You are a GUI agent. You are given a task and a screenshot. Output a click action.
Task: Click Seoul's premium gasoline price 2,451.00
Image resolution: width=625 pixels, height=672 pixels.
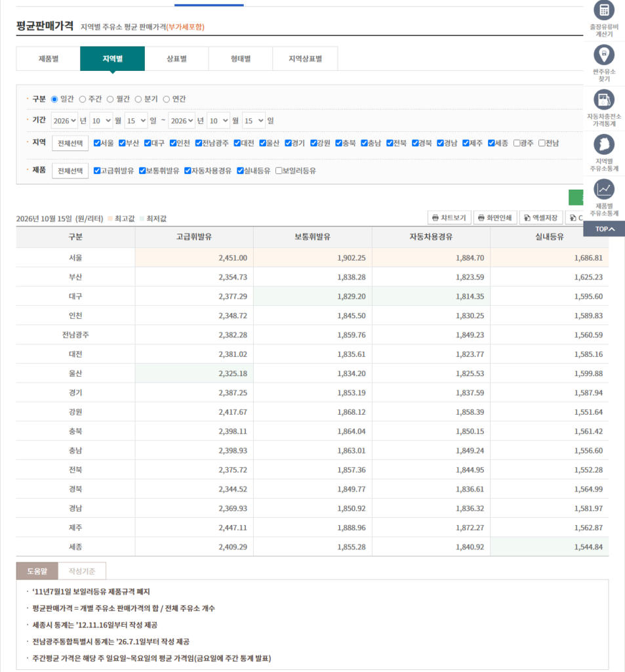pos(194,257)
